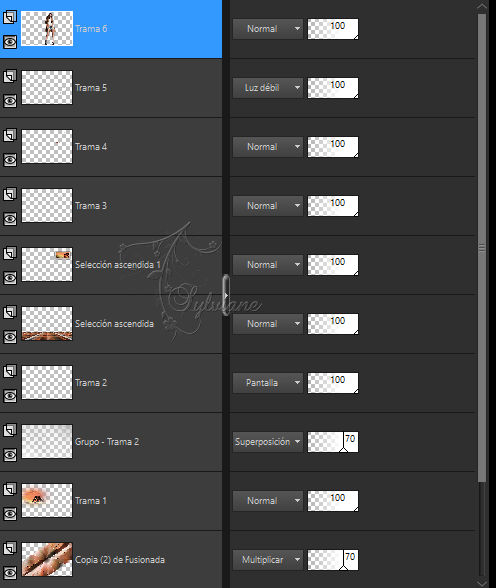Click raster icon beside Selección ascendida 1
Viewport: 496px width, 588px height.
click(x=10, y=253)
